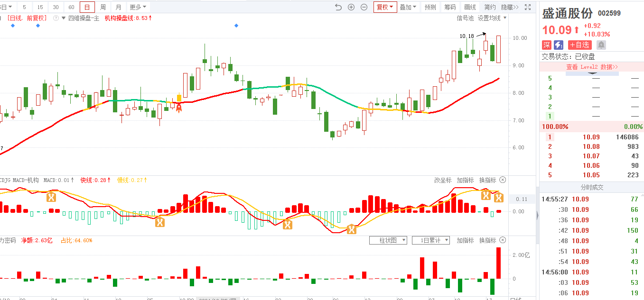Click the MACD cross icon at the histogram bottom
This screenshot has height=300, width=644.
coord(160,222)
